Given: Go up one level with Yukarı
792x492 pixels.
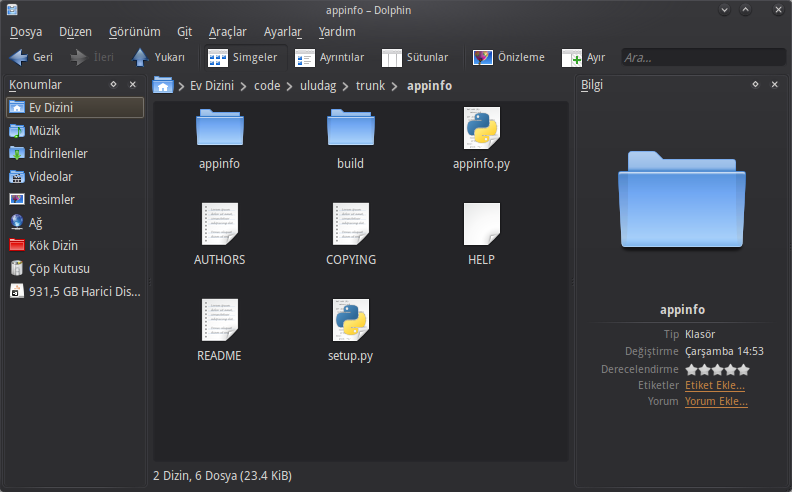Looking at the screenshot, I should click(159, 58).
